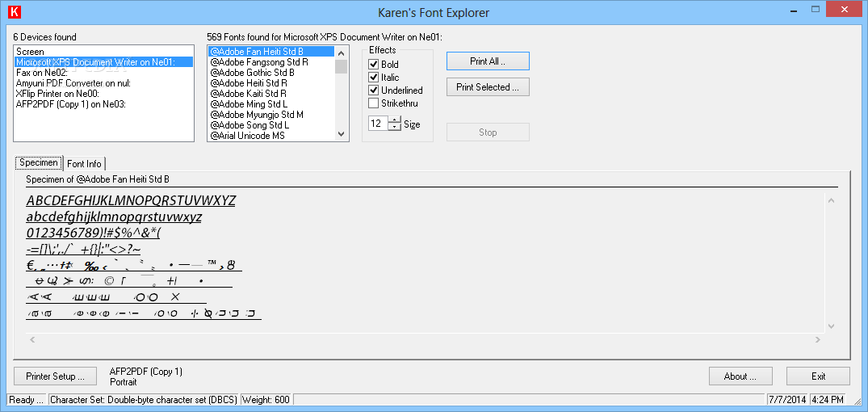Click font list scroll up arrow
This screenshot has height=412, width=868.
pos(341,53)
